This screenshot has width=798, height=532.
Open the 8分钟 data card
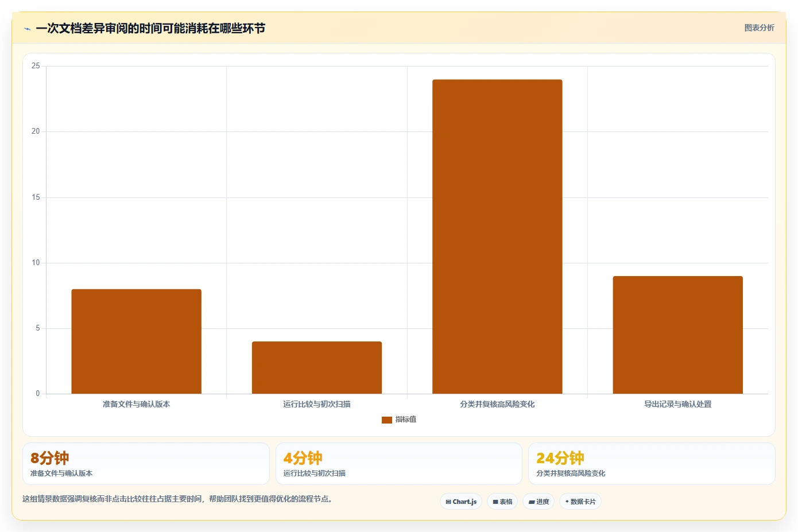point(146,464)
